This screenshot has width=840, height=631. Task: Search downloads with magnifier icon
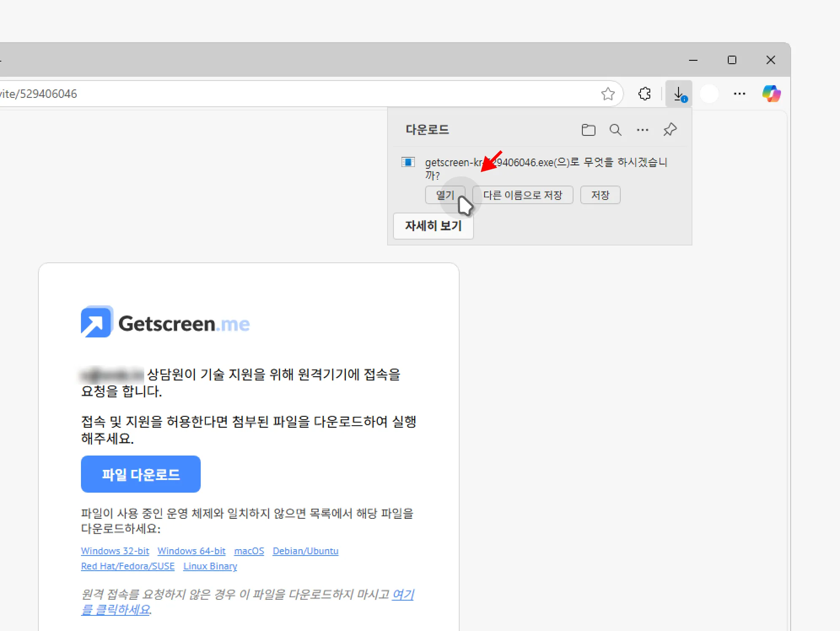[x=615, y=130]
